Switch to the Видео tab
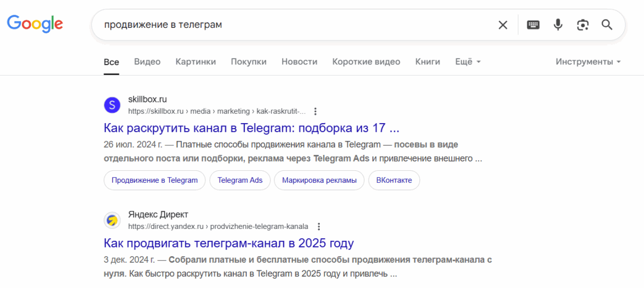Screen dimensions: 644x288 coord(147,62)
